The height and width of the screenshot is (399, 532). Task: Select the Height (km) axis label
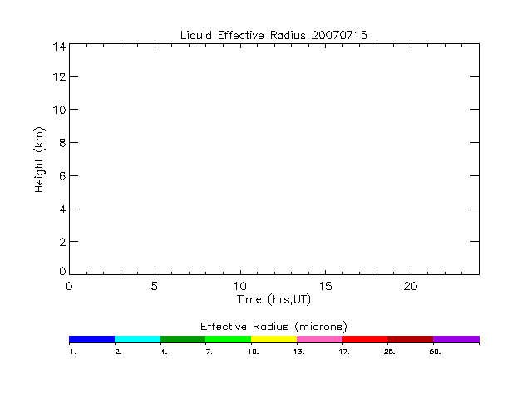point(39,160)
